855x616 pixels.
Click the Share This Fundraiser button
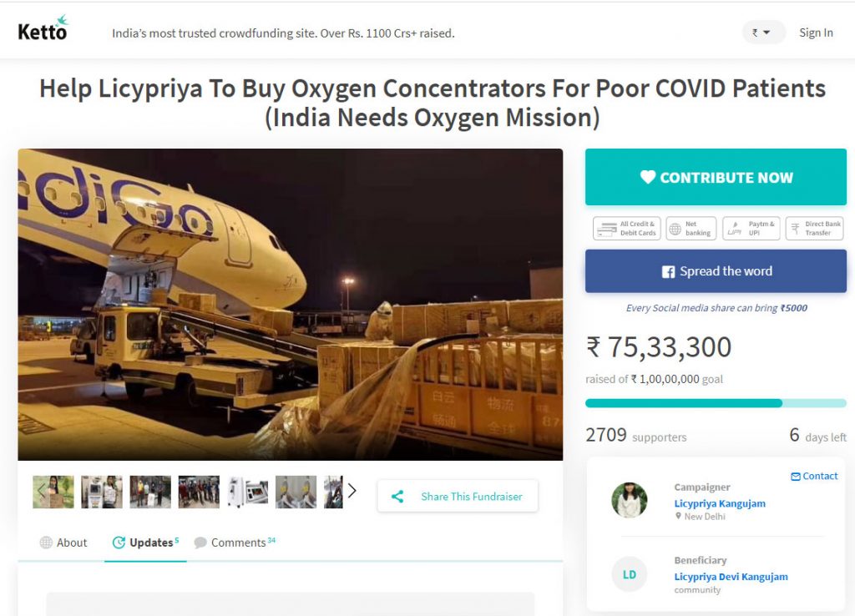(458, 496)
